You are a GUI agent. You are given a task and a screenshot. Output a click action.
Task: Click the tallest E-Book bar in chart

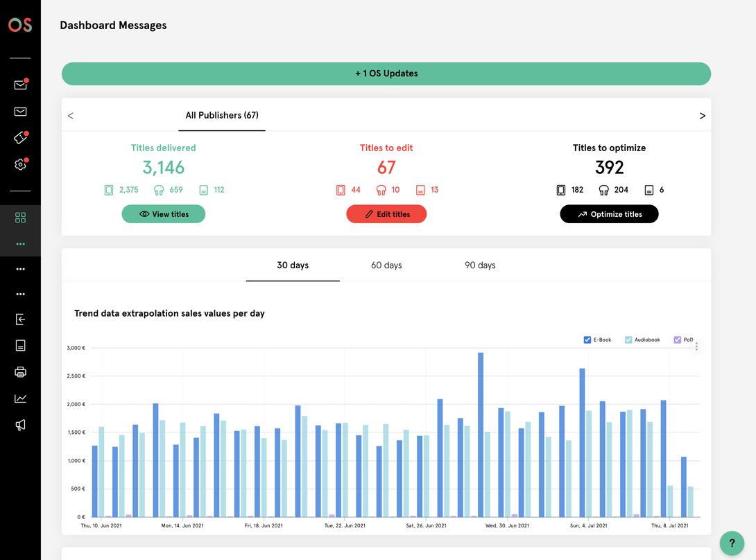(481, 435)
